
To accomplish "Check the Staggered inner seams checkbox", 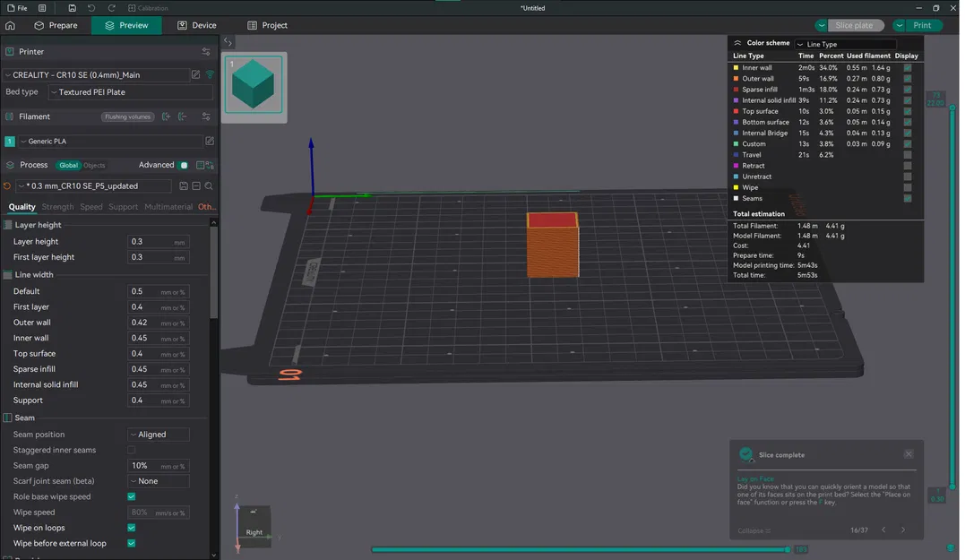I will click(x=132, y=450).
